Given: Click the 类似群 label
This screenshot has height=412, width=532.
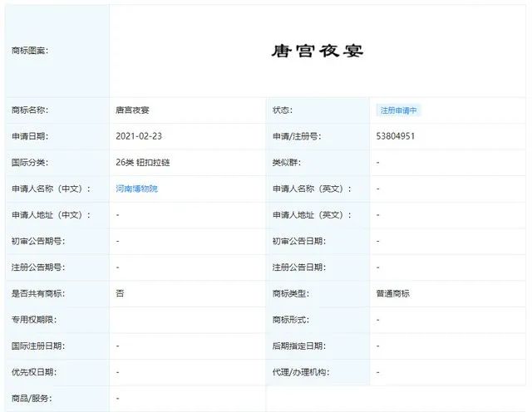Looking at the screenshot, I should [x=287, y=163].
